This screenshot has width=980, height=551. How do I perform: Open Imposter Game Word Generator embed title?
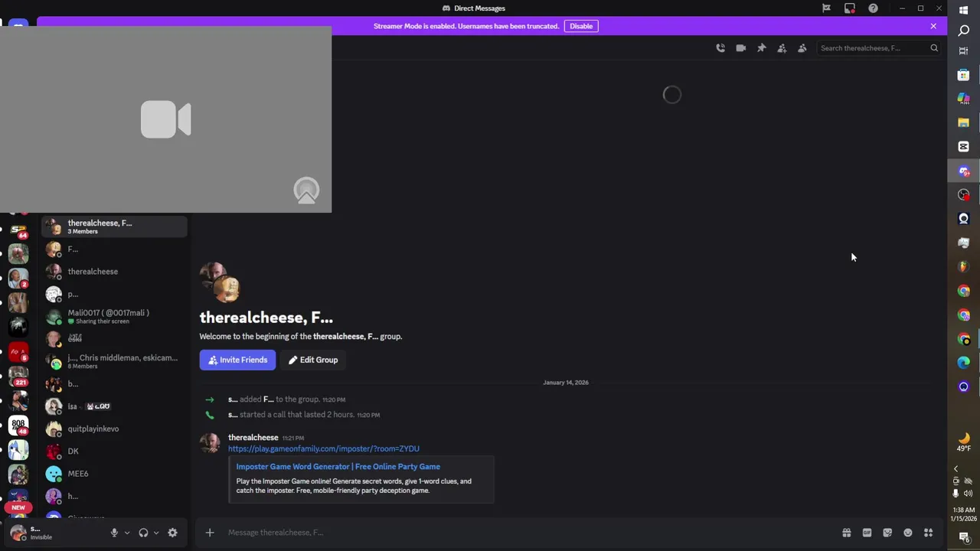coord(338,467)
